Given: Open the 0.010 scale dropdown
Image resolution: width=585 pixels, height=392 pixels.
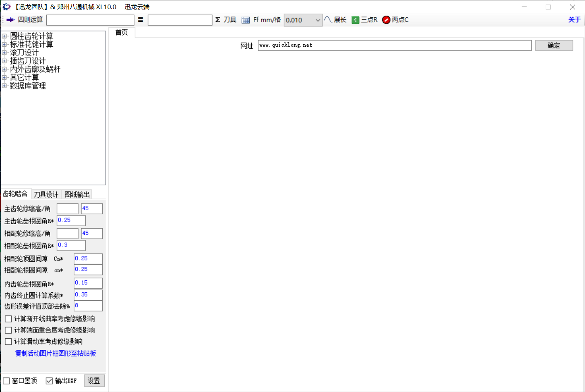Looking at the screenshot, I should (x=318, y=20).
